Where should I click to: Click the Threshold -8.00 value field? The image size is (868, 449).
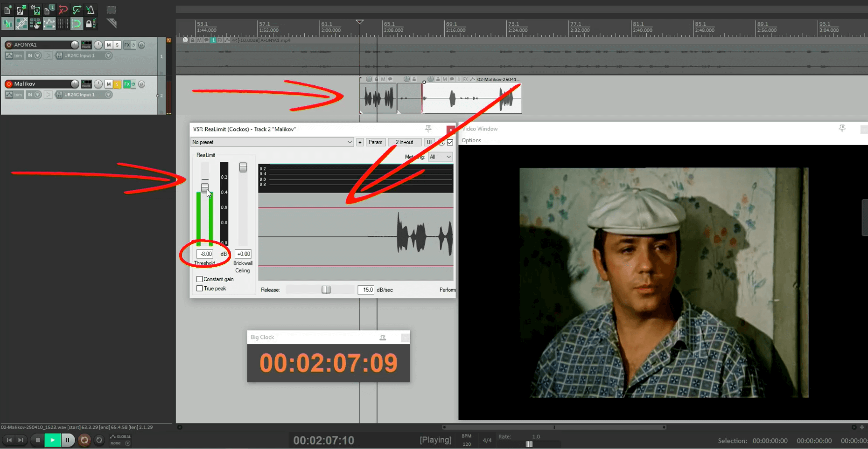point(205,254)
